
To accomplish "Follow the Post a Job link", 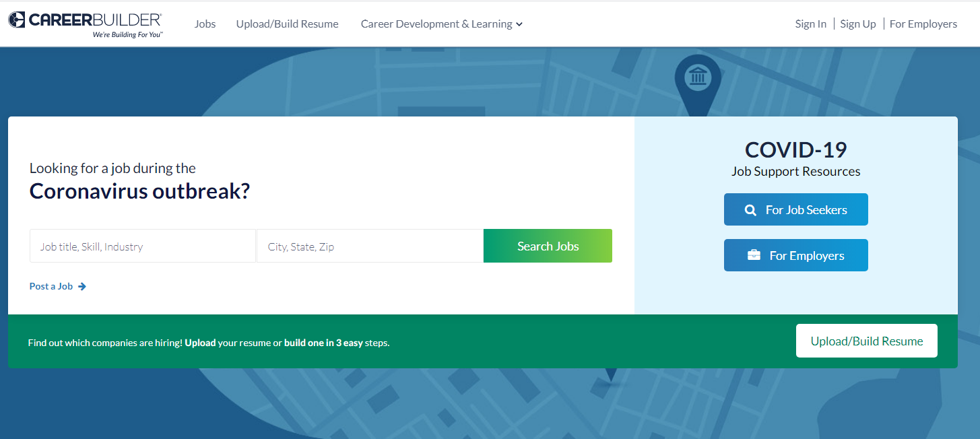I will click(51, 286).
